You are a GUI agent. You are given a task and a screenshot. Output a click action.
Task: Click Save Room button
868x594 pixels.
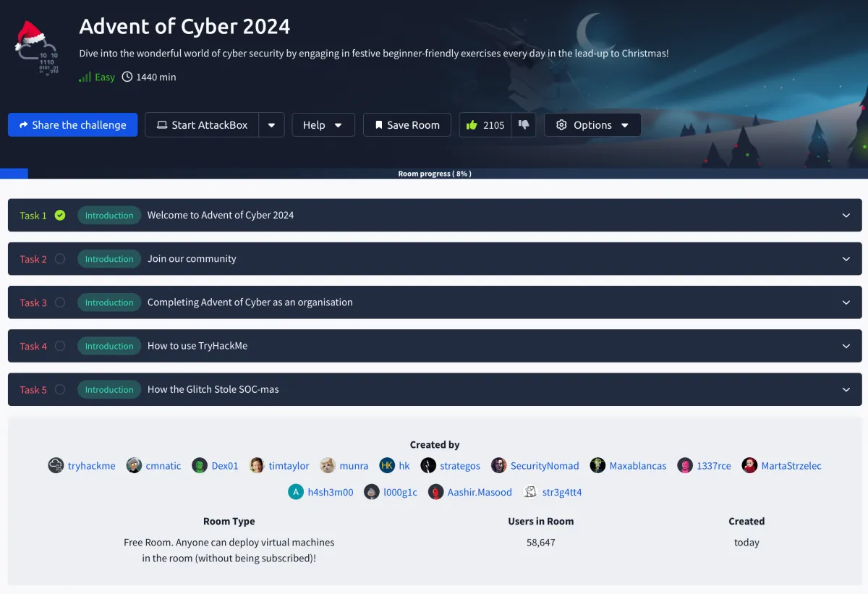[x=407, y=125]
